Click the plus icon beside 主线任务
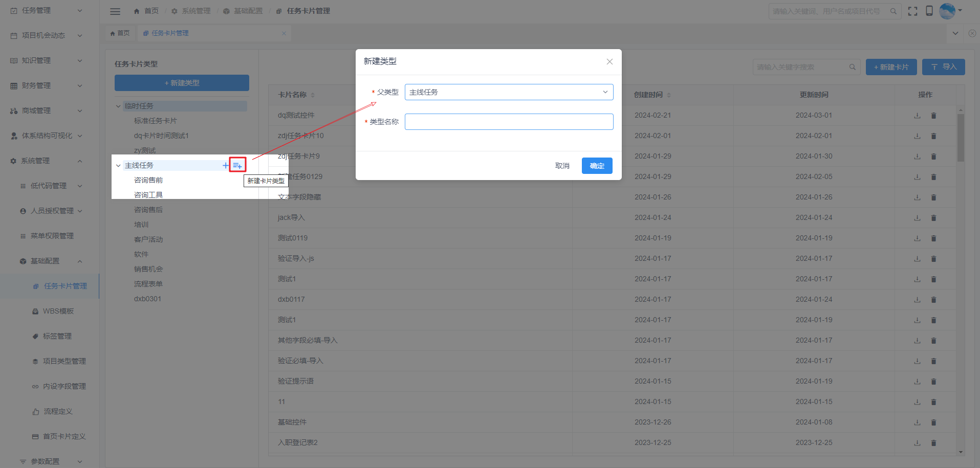 pos(226,165)
